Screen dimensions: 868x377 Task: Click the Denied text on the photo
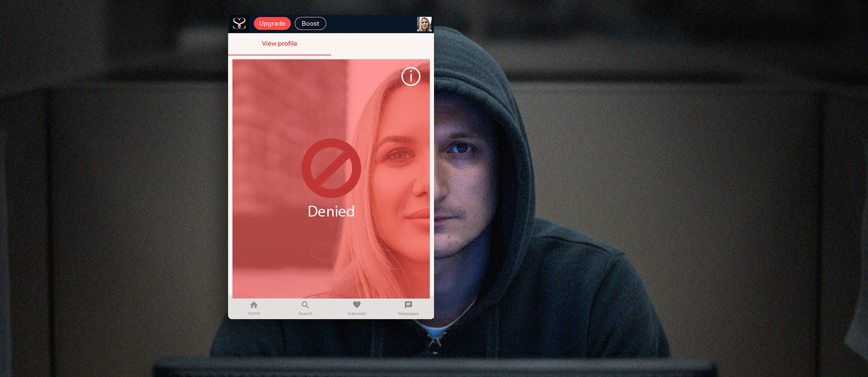click(331, 211)
